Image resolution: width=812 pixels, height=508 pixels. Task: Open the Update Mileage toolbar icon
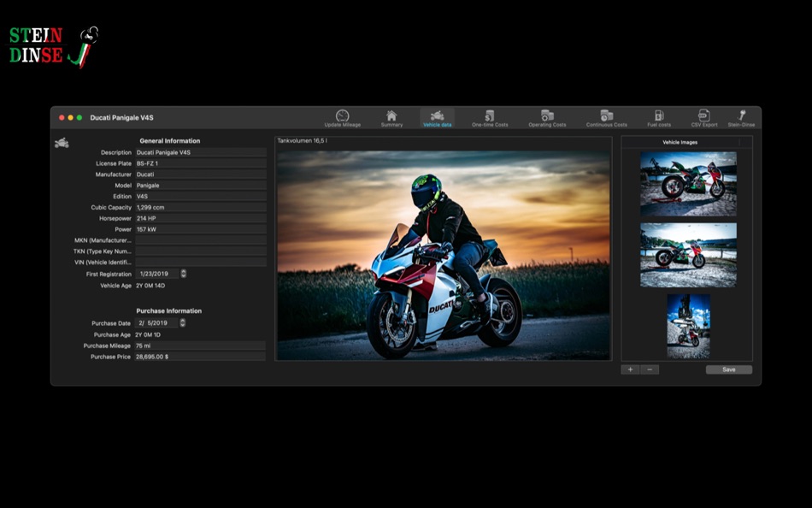(342, 118)
